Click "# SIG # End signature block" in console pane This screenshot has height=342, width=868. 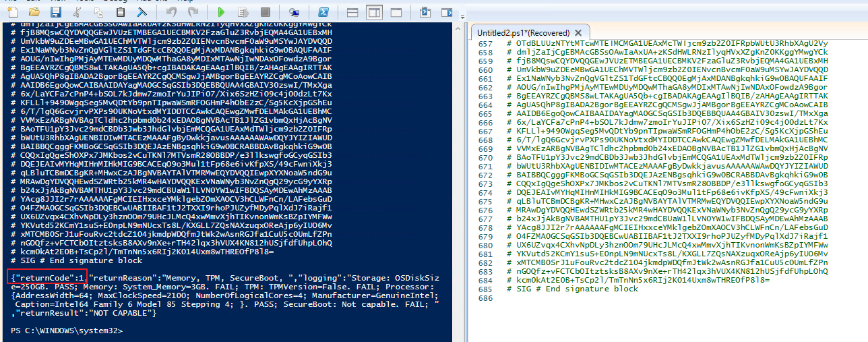[75, 261]
